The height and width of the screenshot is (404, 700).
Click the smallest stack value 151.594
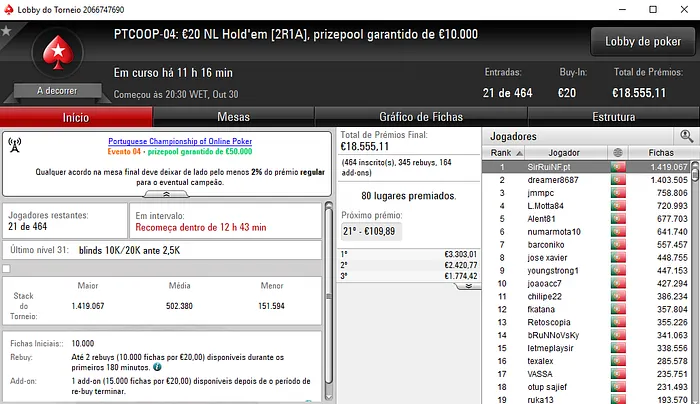point(271,306)
